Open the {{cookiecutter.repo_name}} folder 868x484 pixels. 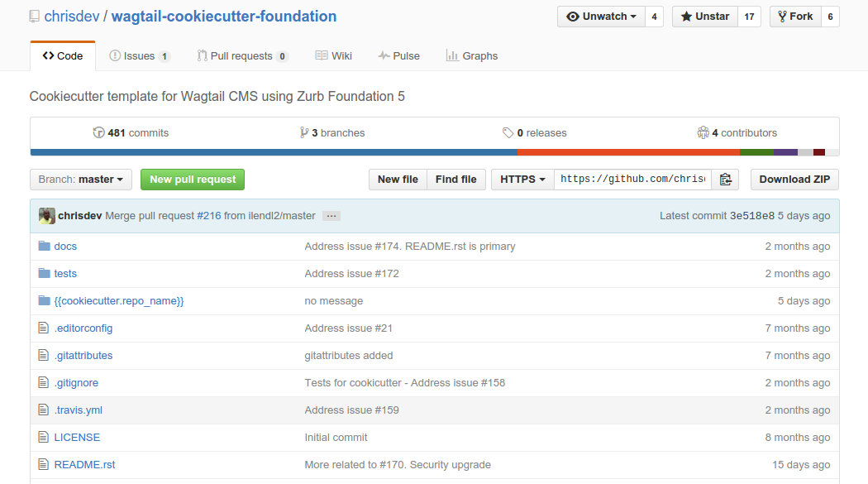click(x=119, y=300)
